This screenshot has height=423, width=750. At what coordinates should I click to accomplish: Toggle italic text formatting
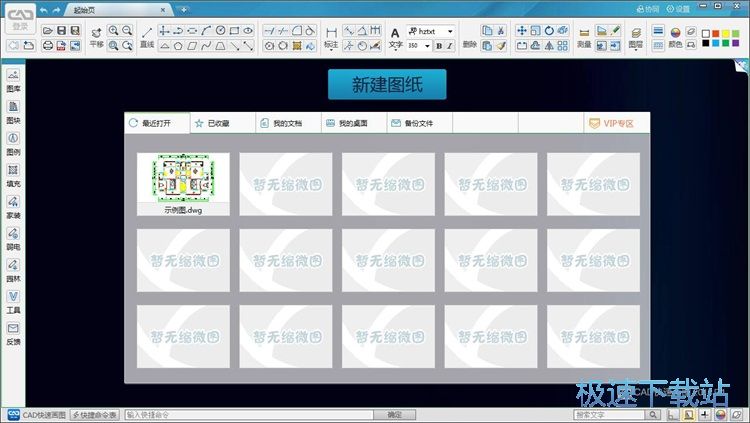click(x=449, y=46)
